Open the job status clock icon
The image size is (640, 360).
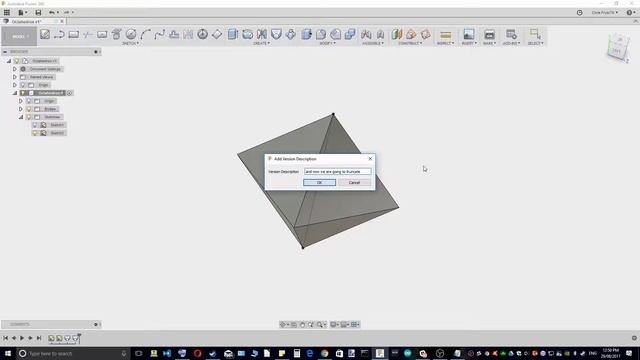tap(580, 13)
